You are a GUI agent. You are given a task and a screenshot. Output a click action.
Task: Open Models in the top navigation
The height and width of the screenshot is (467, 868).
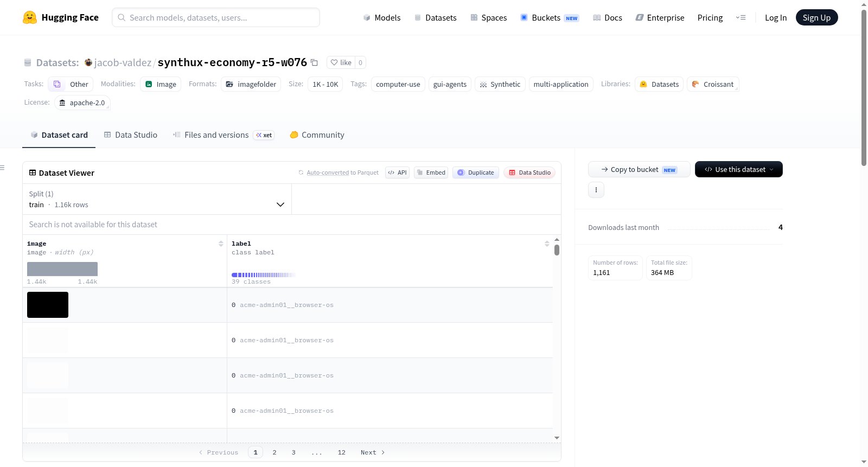(x=382, y=17)
